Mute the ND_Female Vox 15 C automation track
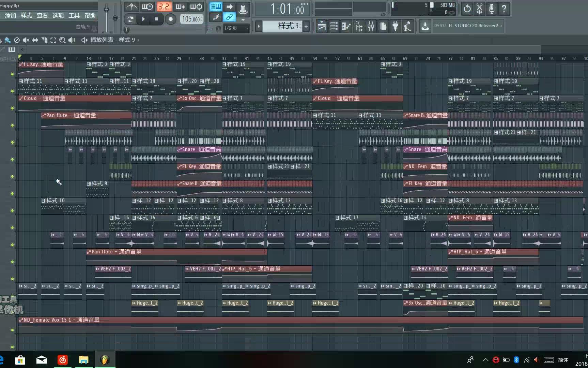Screen dimensions: 588x368 (13, 330)
